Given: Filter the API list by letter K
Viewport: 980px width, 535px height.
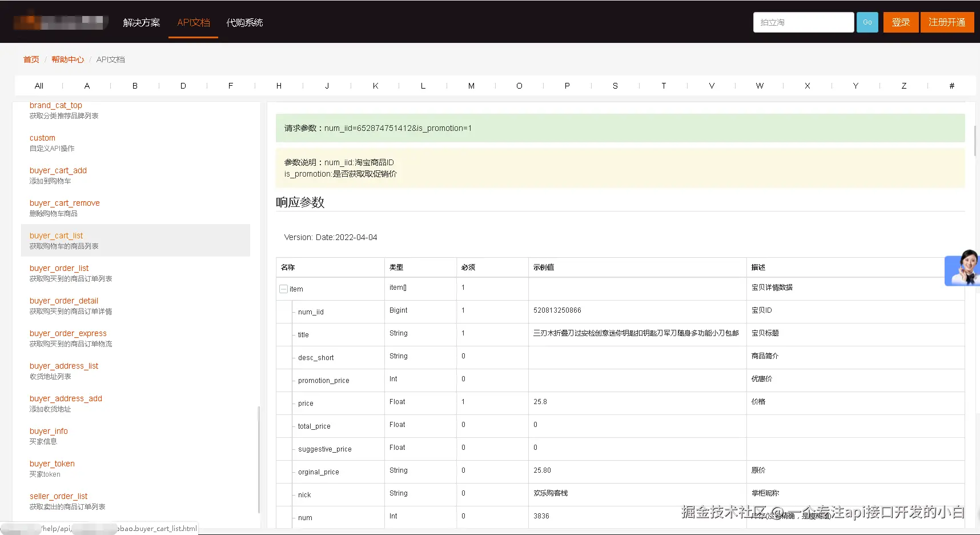Looking at the screenshot, I should pos(375,86).
